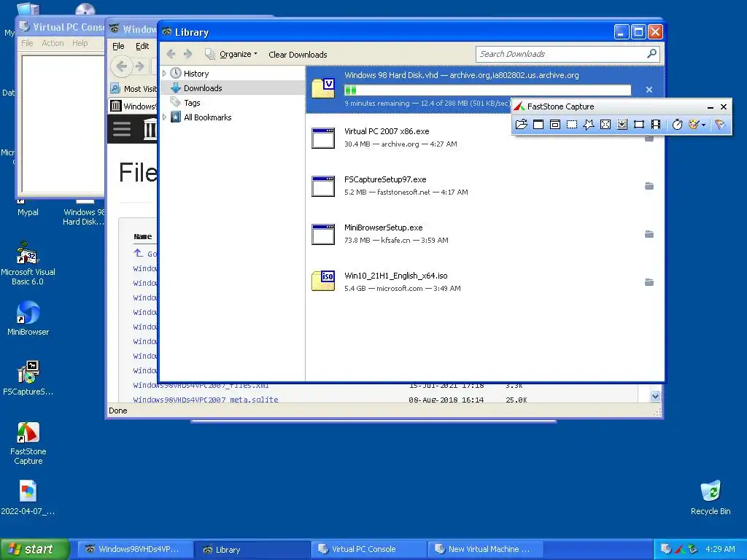Expand the History tree node

[164, 74]
